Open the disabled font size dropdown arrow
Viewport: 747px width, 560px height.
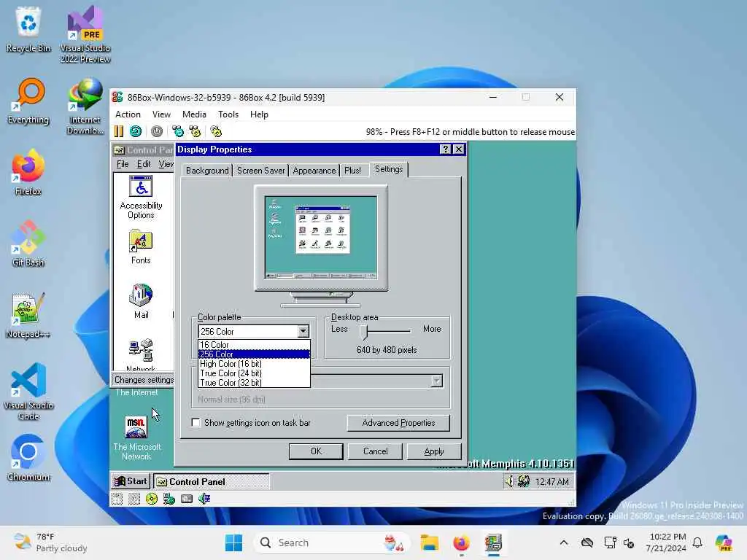tap(437, 381)
